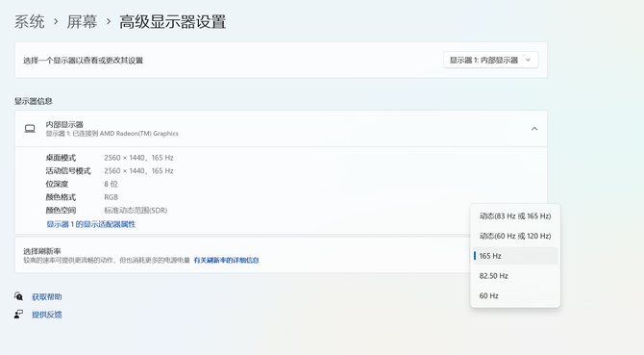Click the 活动信号模式 label
This screenshot has height=355, width=644.
[x=68, y=171]
